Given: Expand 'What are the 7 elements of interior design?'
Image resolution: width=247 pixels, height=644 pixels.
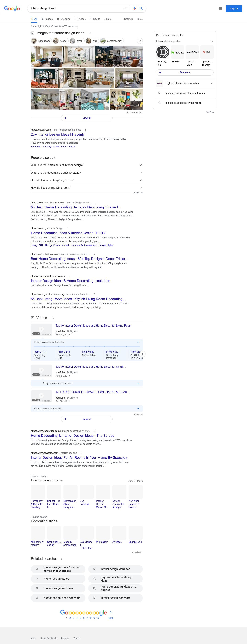Looking at the screenshot, I should point(87,165).
